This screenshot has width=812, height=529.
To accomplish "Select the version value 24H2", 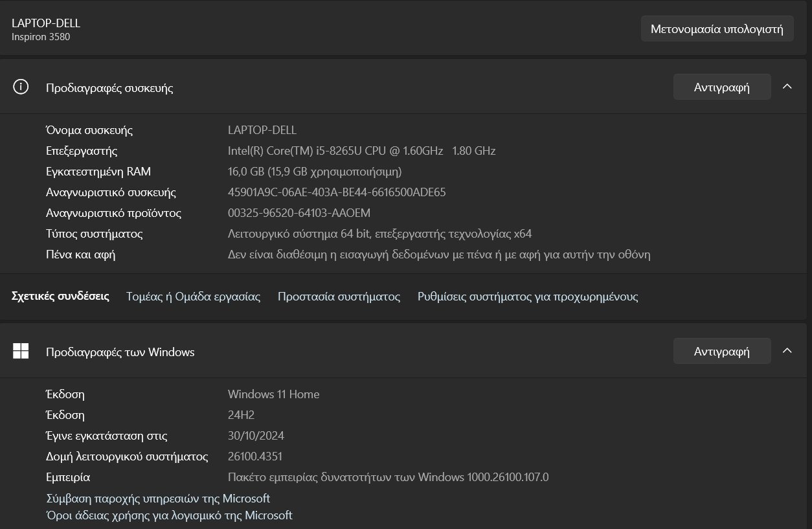I will [x=243, y=415].
